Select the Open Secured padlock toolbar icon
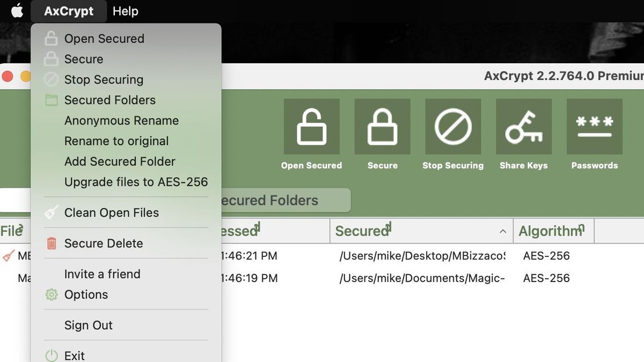The width and height of the screenshot is (644, 362). click(x=311, y=127)
